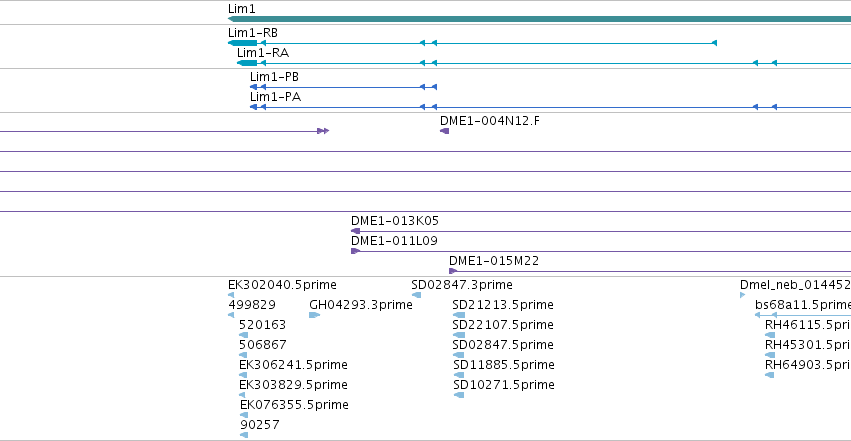This screenshot has width=851, height=441.
Task: Select the Lim1-PB protein label
Action: point(274,77)
